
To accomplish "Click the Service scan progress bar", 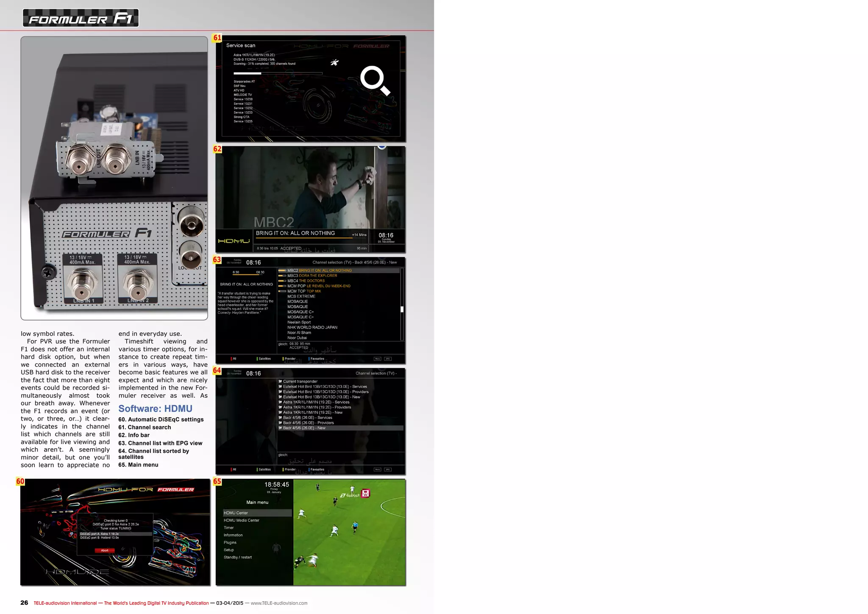I will [x=278, y=73].
